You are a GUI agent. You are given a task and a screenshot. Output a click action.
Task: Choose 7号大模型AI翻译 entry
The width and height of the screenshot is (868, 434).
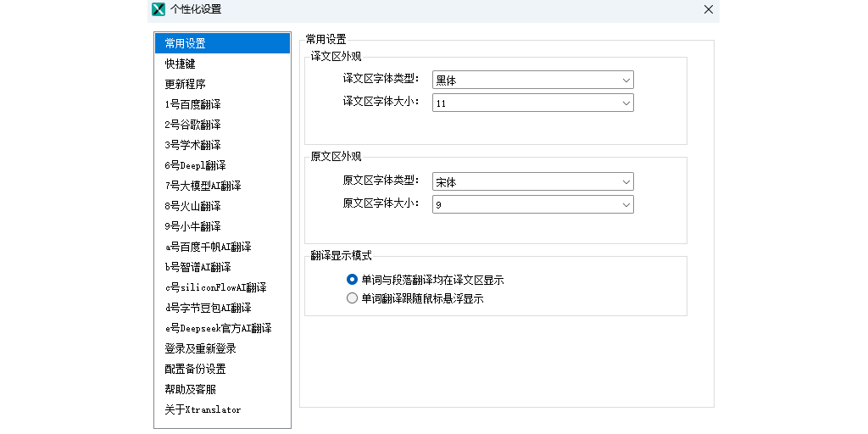(203, 186)
